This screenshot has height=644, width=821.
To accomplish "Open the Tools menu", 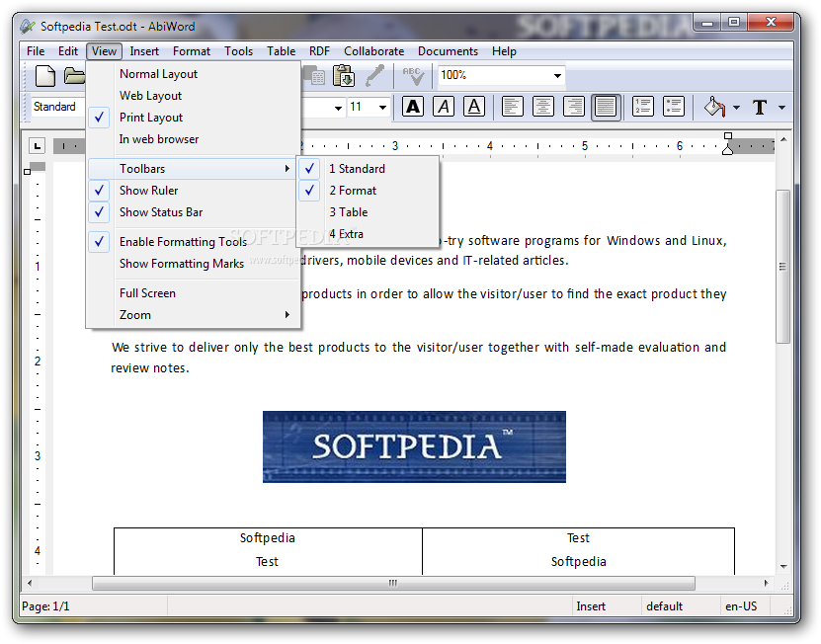I will tap(239, 51).
